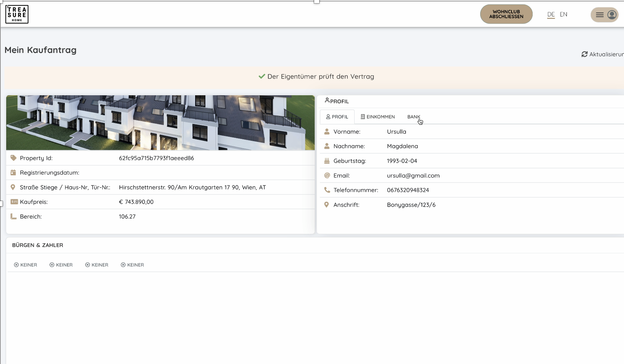Click the Kaufpreis money icon
Image resolution: width=624 pixels, height=364 pixels.
point(14,202)
